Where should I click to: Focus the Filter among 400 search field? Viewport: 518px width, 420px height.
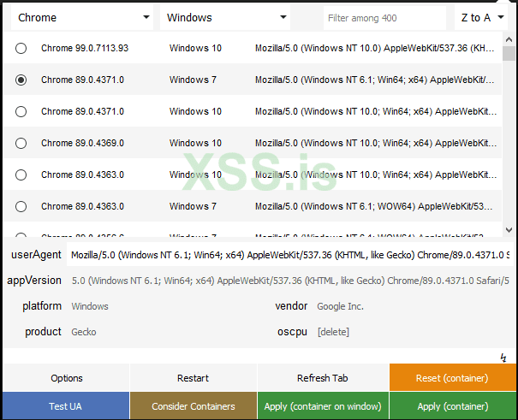pyautogui.click(x=383, y=17)
